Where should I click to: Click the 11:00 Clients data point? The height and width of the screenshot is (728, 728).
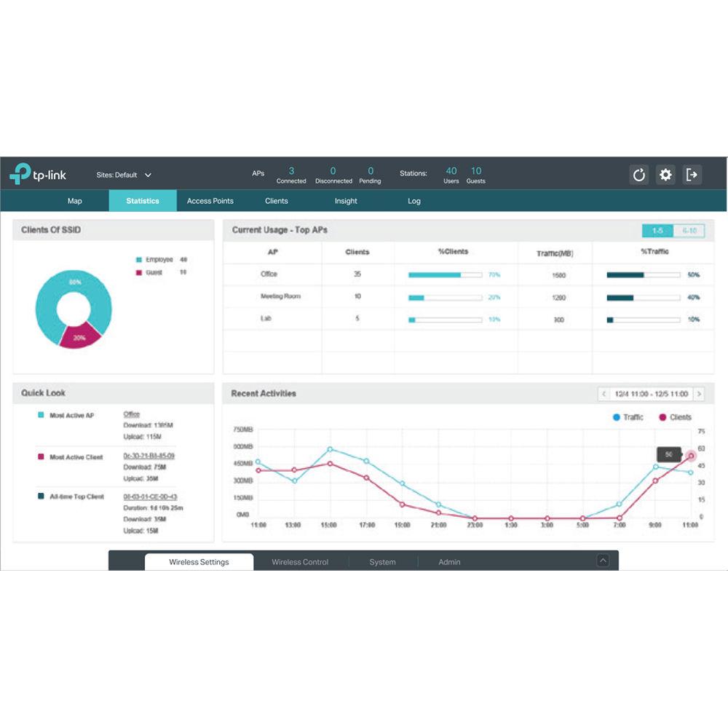691,456
